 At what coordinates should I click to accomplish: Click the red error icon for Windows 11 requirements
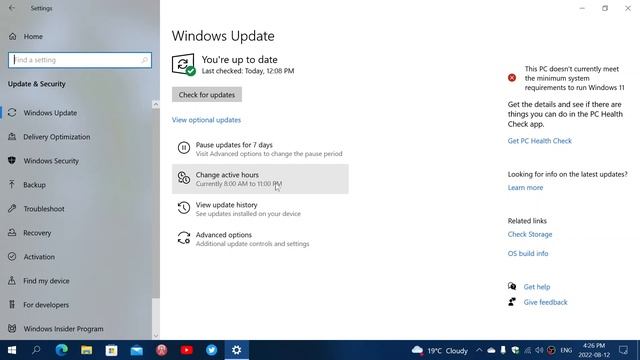click(512, 78)
